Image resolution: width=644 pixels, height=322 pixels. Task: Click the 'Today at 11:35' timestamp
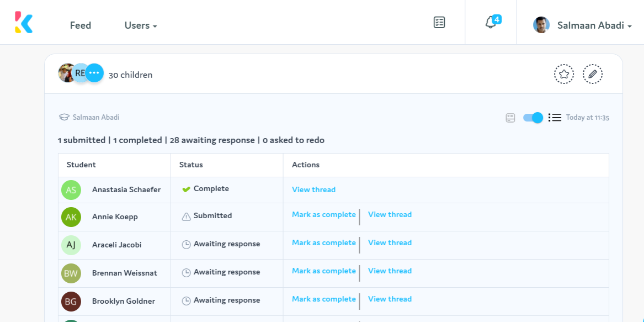(x=587, y=118)
